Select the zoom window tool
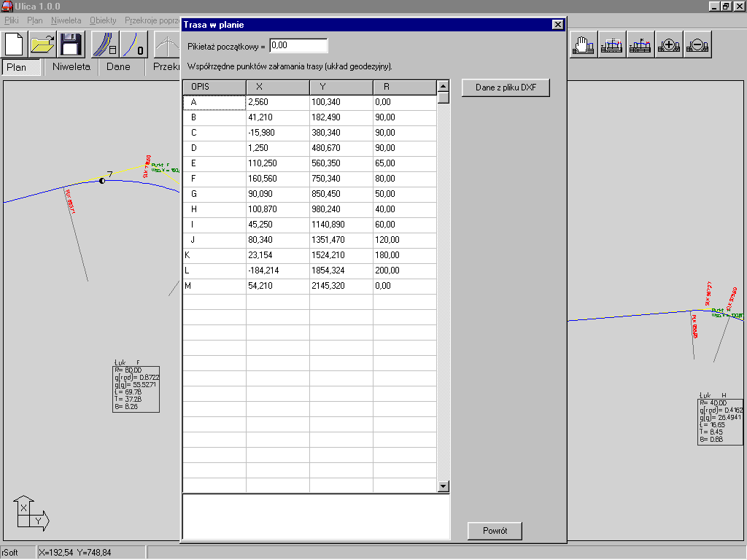This screenshot has width=747, height=560. (x=611, y=45)
